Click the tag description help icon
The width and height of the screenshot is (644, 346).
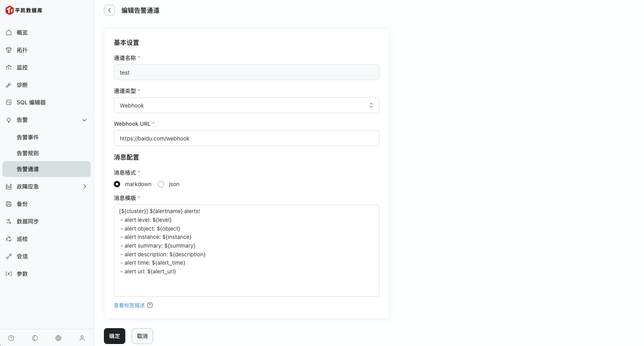pyautogui.click(x=150, y=305)
